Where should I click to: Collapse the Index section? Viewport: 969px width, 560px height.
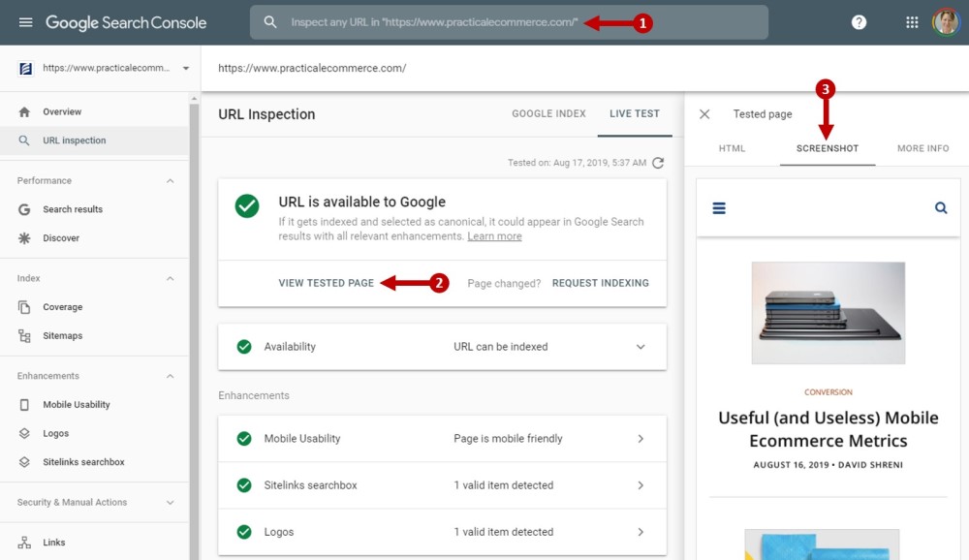tap(170, 278)
